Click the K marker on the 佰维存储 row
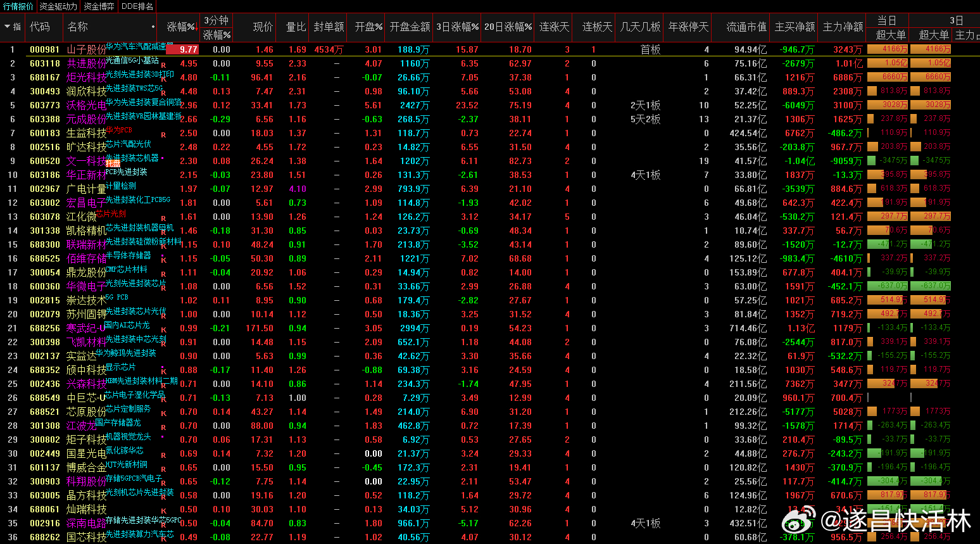980x544 pixels. [164, 260]
